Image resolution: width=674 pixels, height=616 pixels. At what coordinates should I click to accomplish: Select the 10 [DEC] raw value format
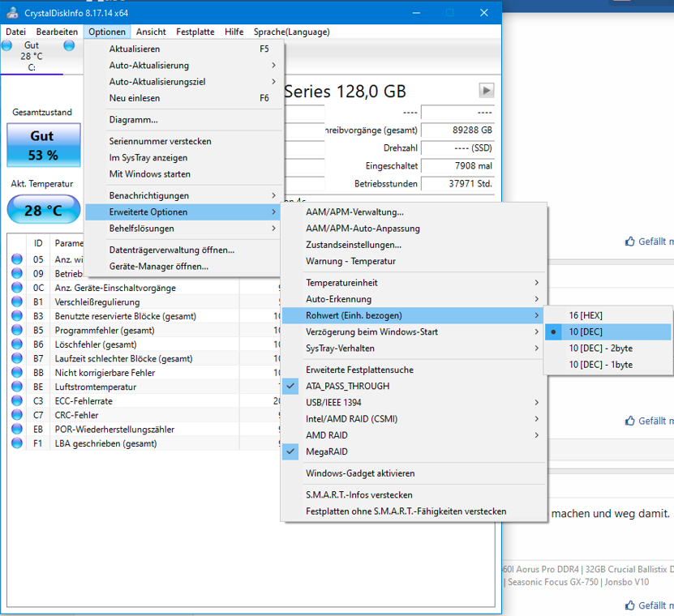point(607,332)
